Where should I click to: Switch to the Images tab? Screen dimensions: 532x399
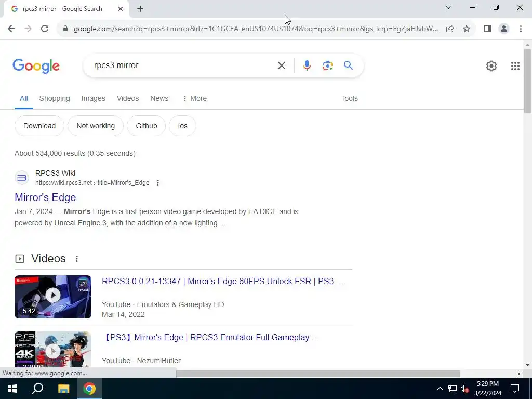94,98
